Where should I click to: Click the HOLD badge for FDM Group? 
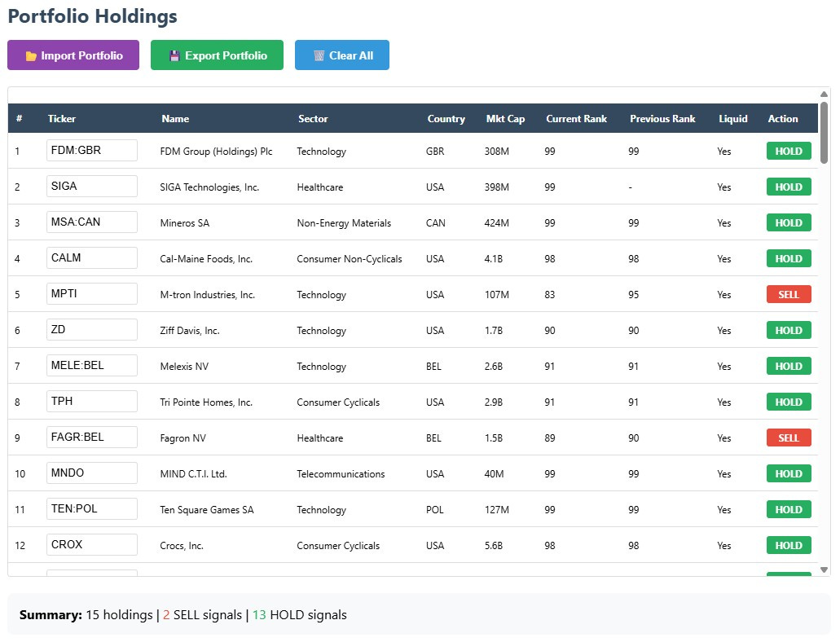(x=789, y=151)
